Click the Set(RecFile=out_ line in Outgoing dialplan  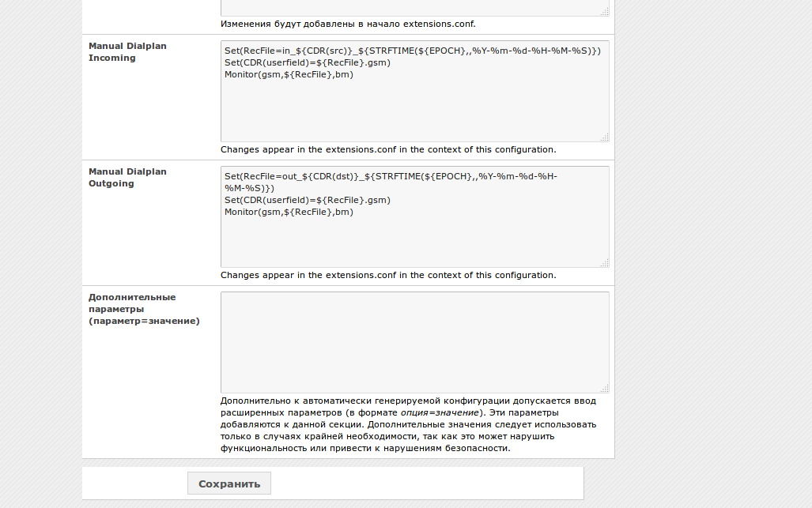pos(391,177)
